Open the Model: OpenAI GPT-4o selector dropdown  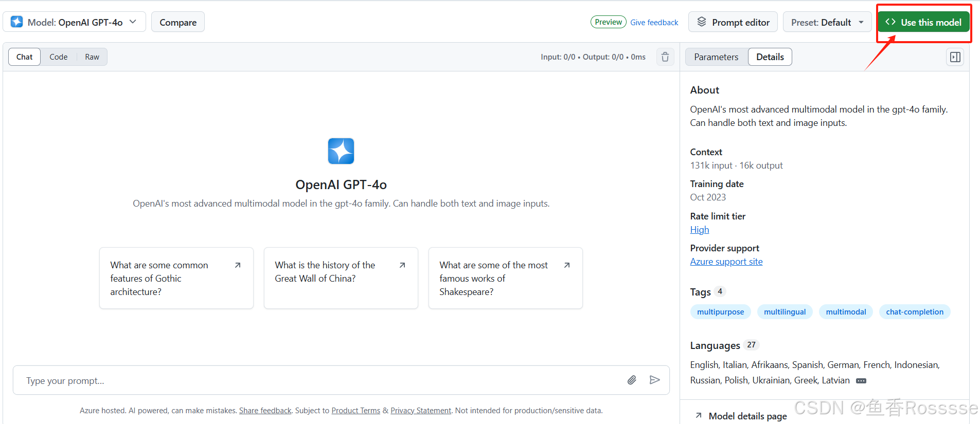(x=75, y=22)
